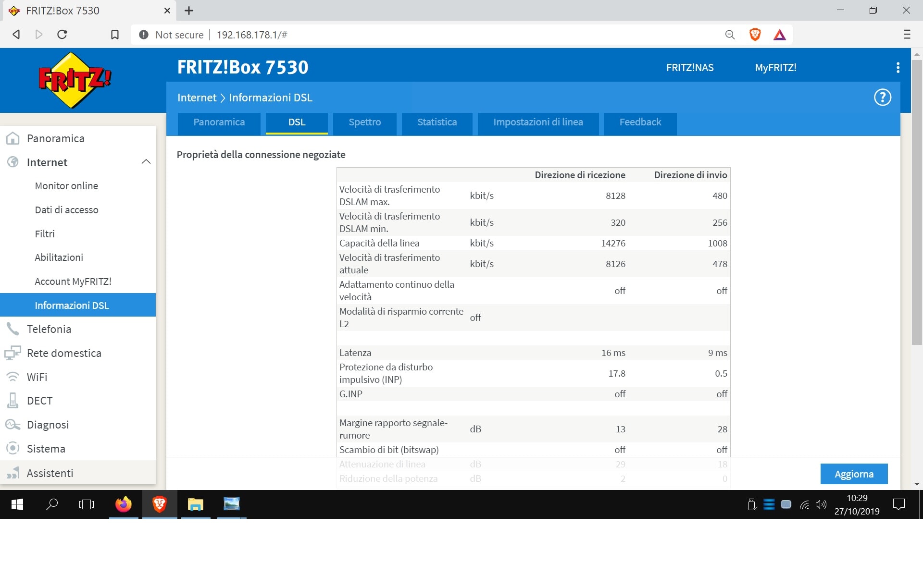Open the picture viewer app on taskbar

coord(231,504)
